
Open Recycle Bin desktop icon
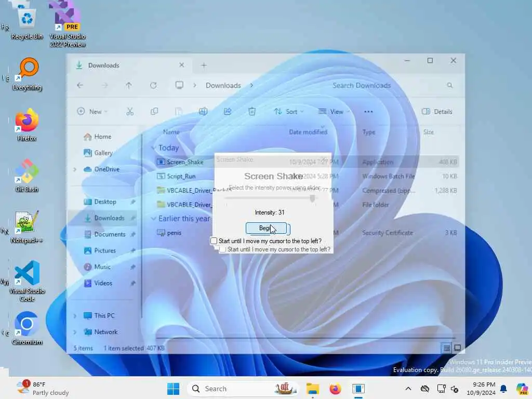(x=27, y=24)
